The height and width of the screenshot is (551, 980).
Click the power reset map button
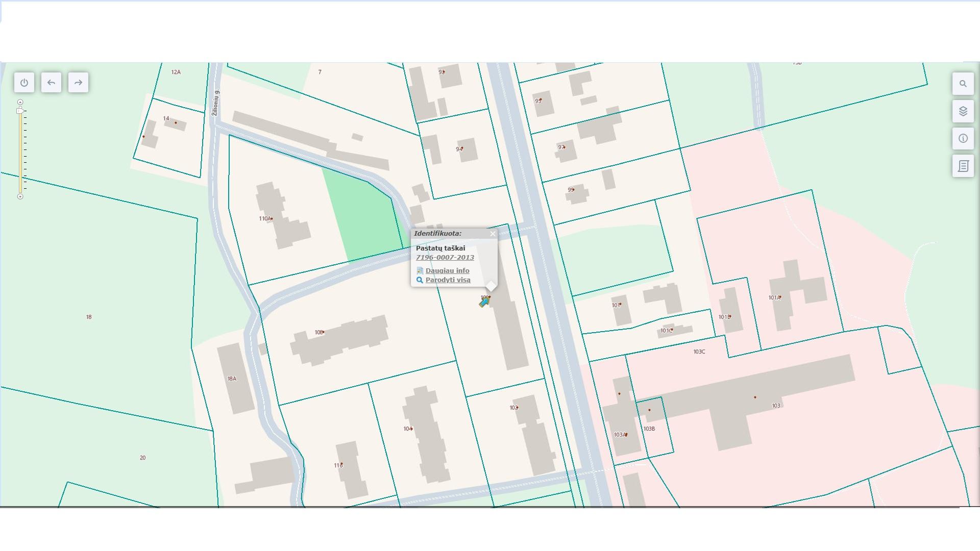pyautogui.click(x=24, y=83)
